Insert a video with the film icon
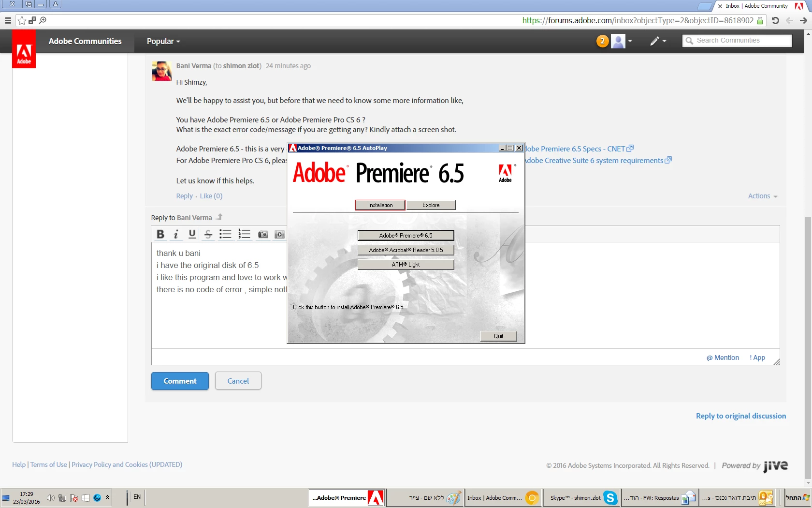The height and width of the screenshot is (508, 812). point(279,235)
